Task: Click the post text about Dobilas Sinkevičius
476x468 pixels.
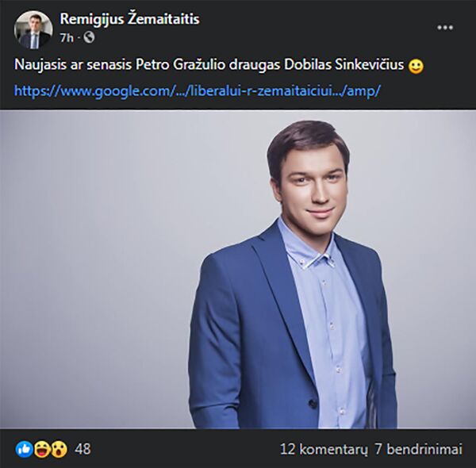Action: [x=209, y=64]
